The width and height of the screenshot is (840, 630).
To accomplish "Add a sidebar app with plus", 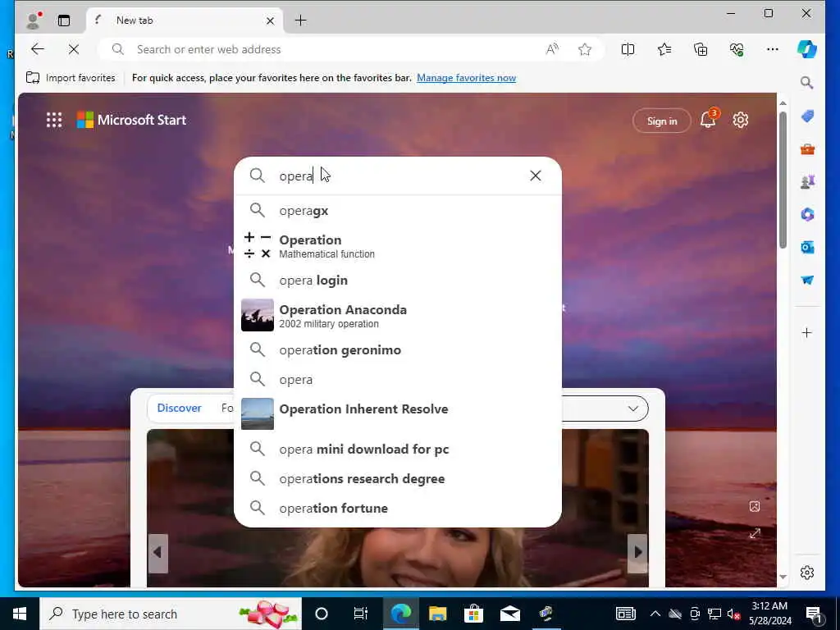I will 807,333.
